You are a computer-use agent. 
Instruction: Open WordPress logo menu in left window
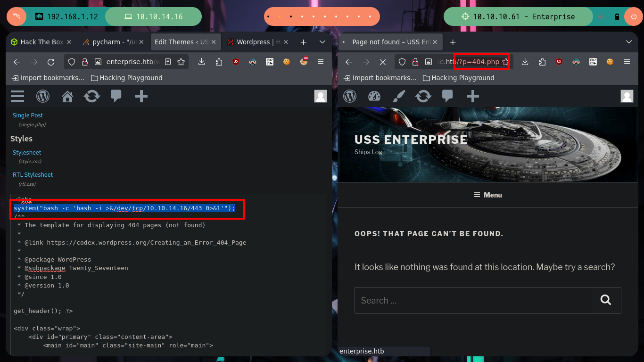43,96
